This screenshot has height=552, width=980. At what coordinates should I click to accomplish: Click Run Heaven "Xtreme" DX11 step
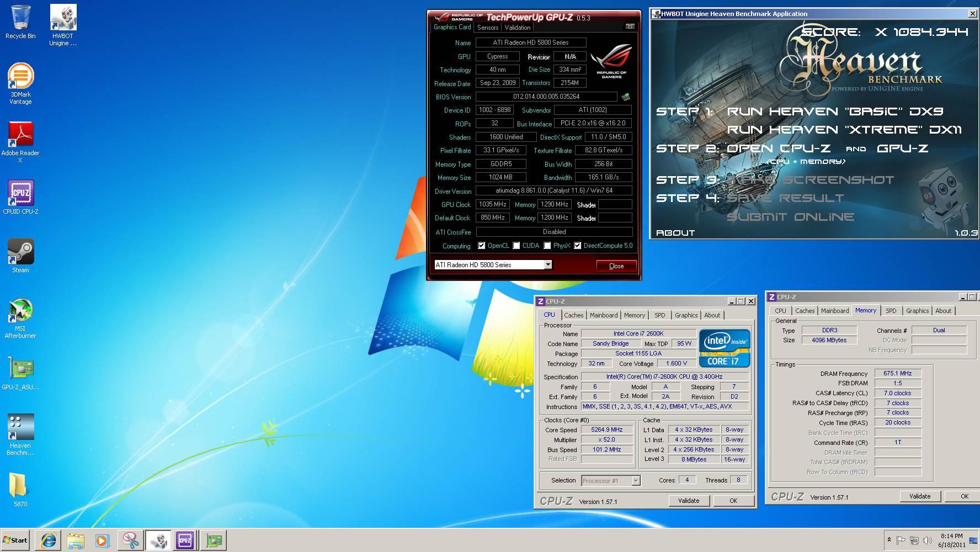(844, 130)
